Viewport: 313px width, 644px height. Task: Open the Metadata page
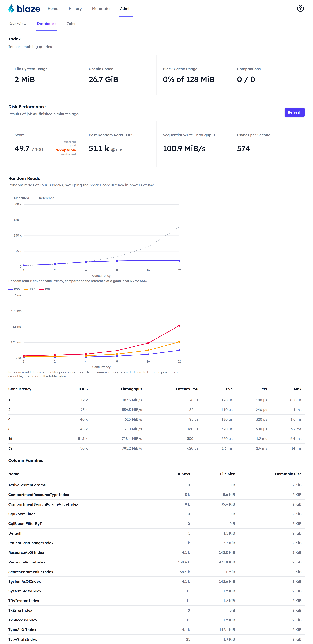pyautogui.click(x=101, y=8)
